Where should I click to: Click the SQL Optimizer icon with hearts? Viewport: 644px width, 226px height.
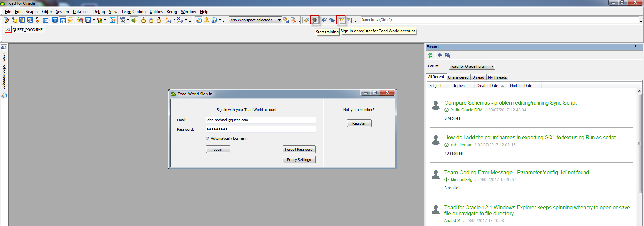click(x=38, y=20)
